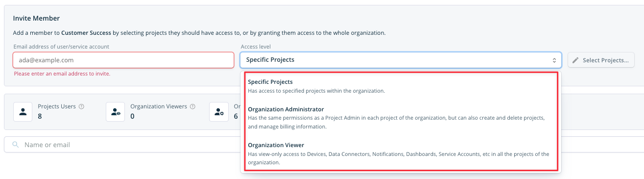
Task: Click the Select Projects... button
Action: tap(601, 60)
